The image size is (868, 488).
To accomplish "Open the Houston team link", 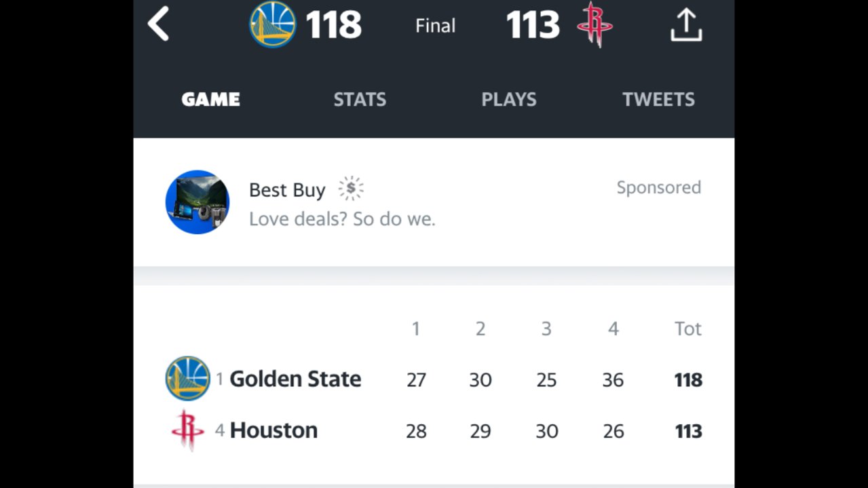I will pos(273,430).
